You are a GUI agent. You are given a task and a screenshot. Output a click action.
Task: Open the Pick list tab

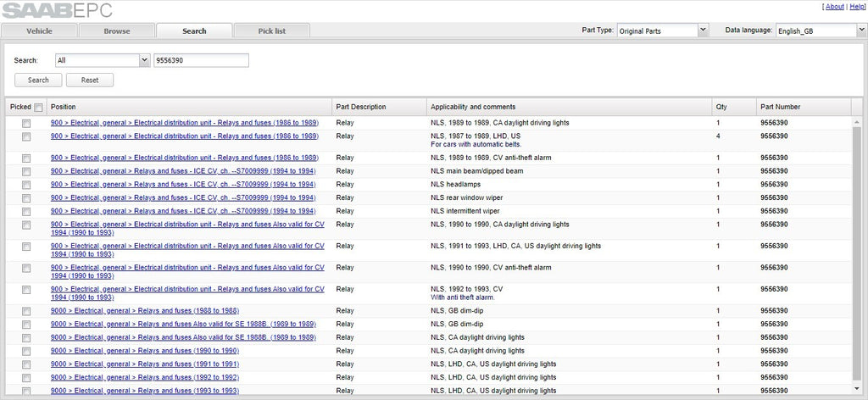click(272, 31)
